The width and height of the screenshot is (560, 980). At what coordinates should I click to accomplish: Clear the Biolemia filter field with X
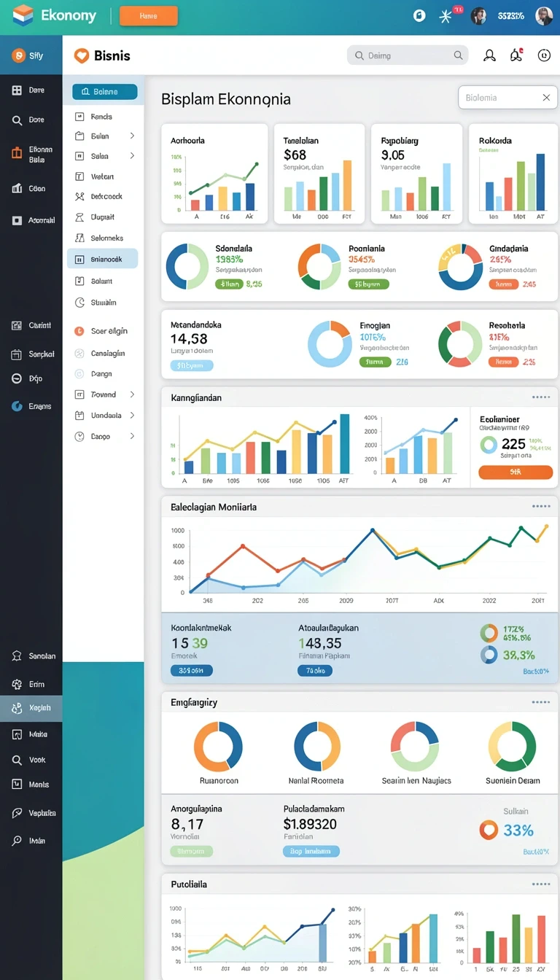[x=546, y=98]
